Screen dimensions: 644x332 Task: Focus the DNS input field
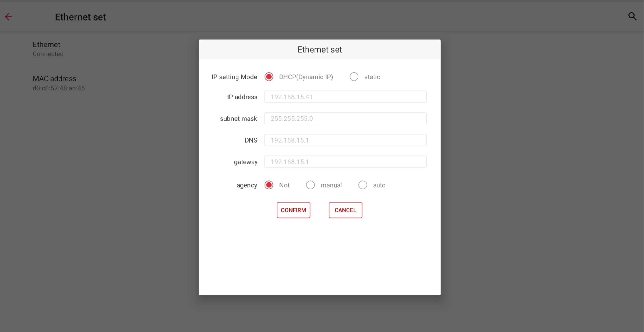click(345, 140)
